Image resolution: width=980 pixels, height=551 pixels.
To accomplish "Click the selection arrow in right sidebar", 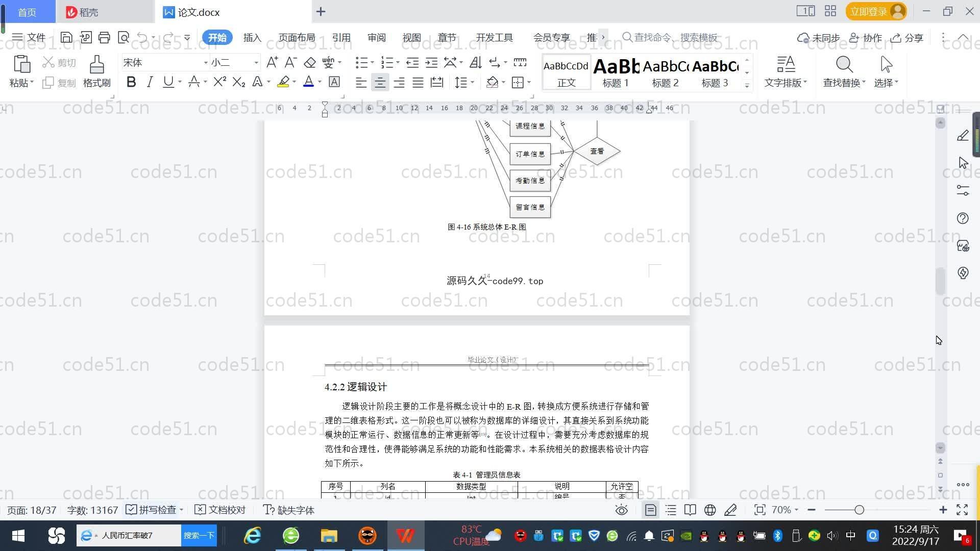I will point(963,163).
